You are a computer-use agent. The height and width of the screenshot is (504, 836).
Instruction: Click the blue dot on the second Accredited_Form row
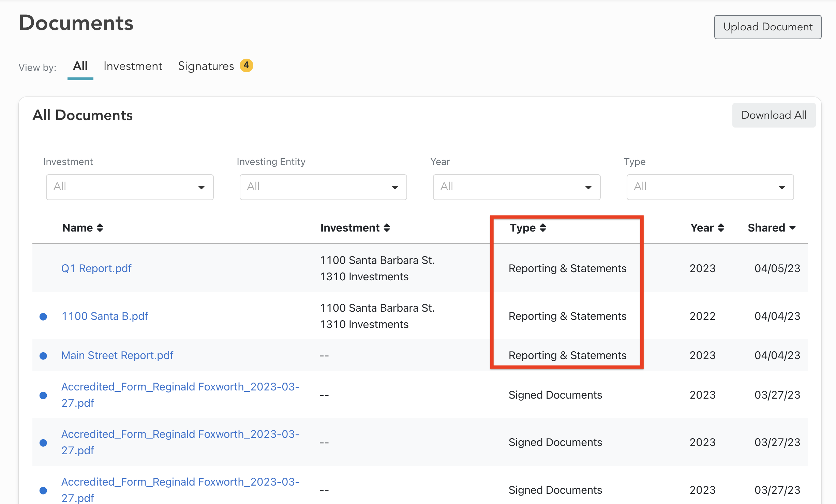point(43,443)
